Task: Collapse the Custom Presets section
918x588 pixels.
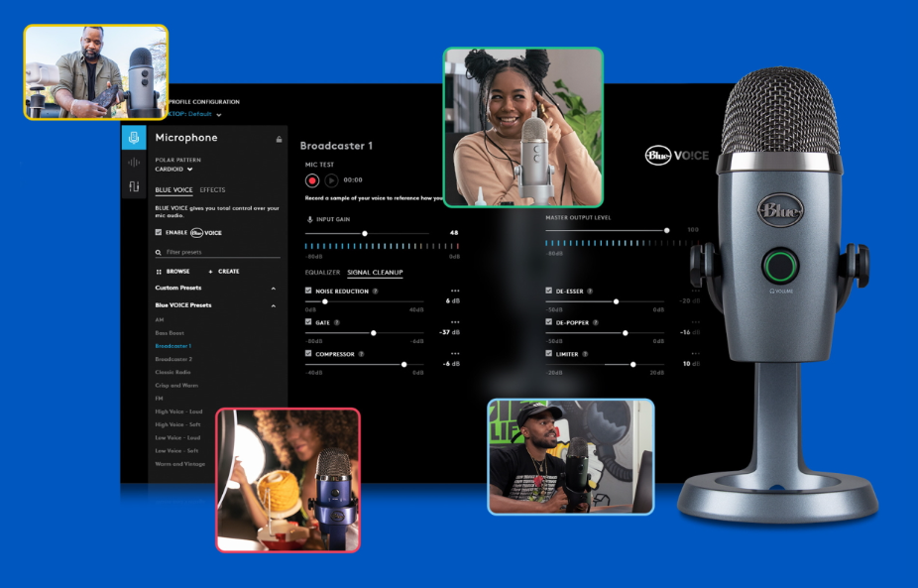Action: point(274,289)
